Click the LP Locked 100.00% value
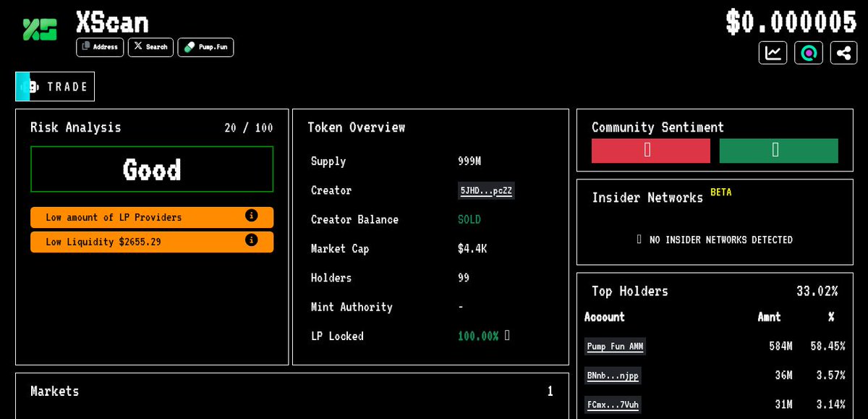This screenshot has height=419, width=868. click(478, 336)
